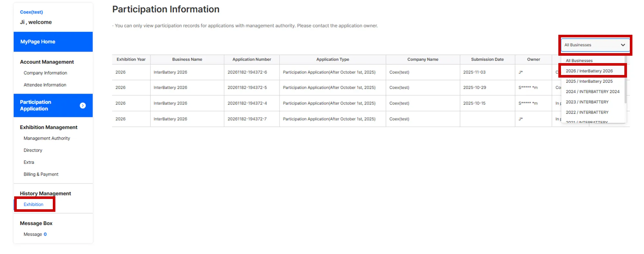
Task: Click the Owner column header
Action: (534, 60)
